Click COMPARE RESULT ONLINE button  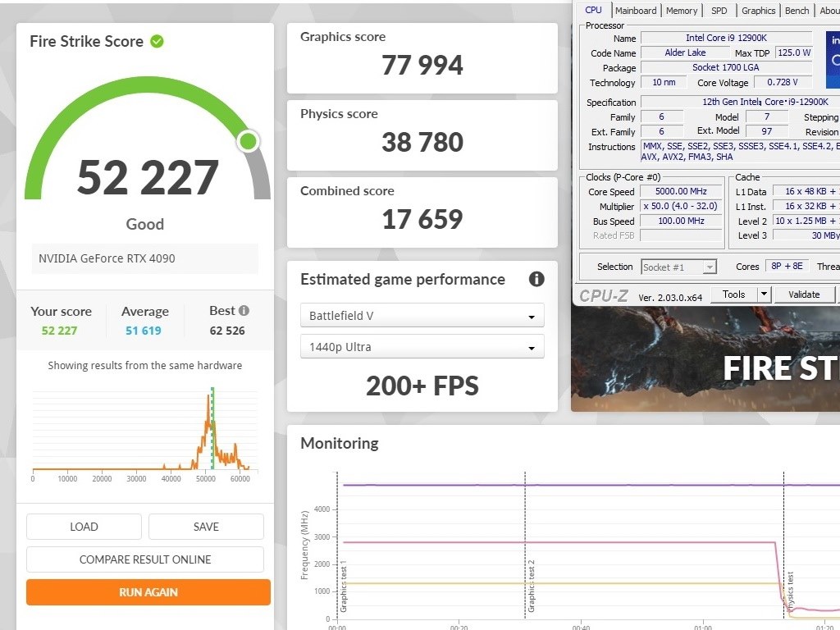pyautogui.click(x=145, y=559)
